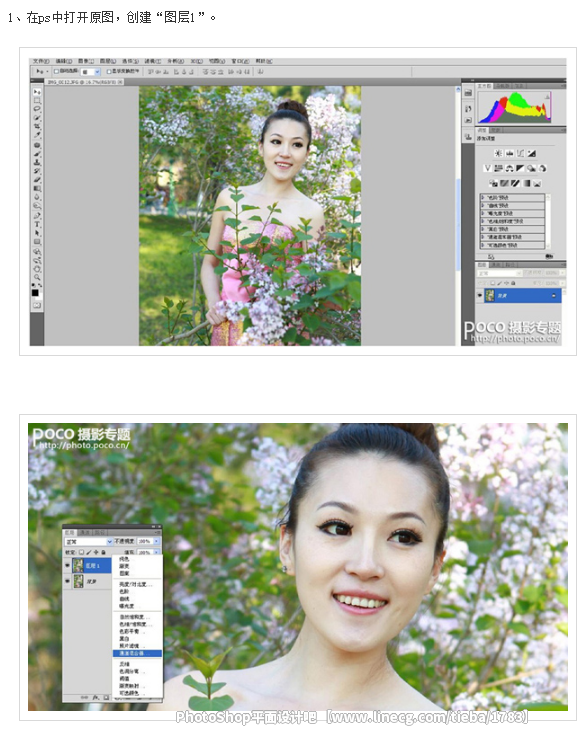Hide 图层 1 using its eye icon

coord(68,566)
